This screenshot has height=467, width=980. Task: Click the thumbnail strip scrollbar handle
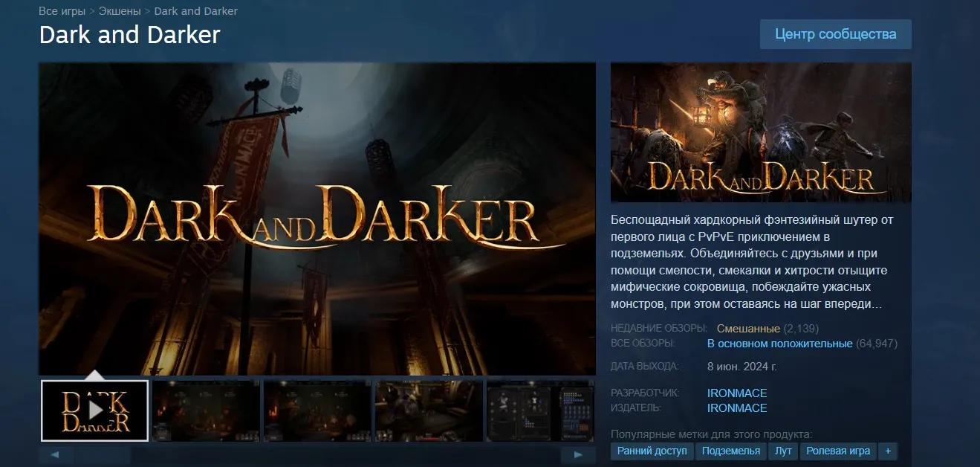103,454
